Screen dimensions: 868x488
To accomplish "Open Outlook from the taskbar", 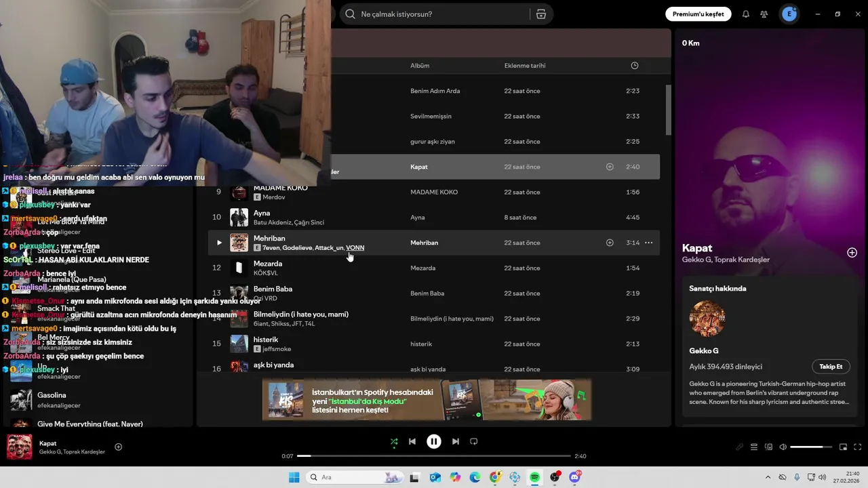I will pyautogui.click(x=435, y=477).
